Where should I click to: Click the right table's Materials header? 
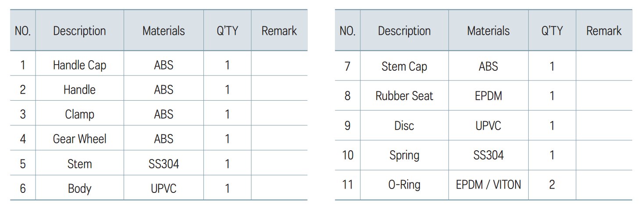point(488,31)
